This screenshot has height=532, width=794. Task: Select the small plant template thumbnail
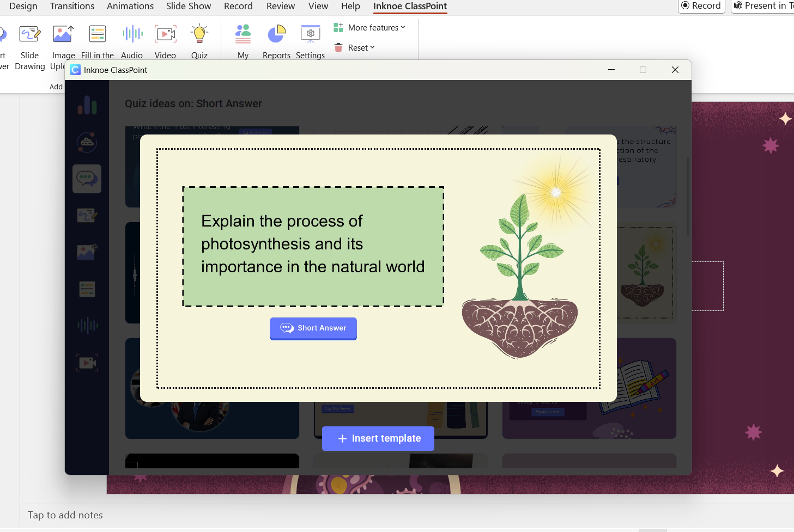[646, 272]
